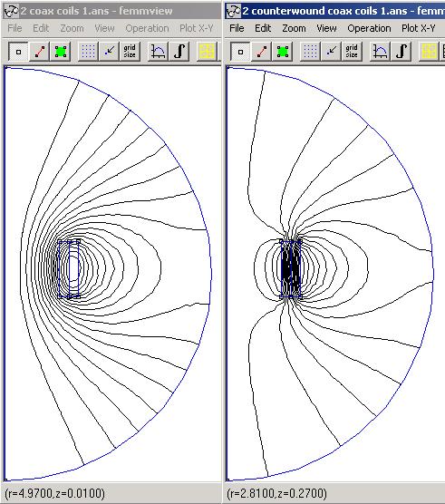This screenshot has width=445, height=504.
Task: Click dense coil region in counterwound flux plot
Action: pos(291,269)
